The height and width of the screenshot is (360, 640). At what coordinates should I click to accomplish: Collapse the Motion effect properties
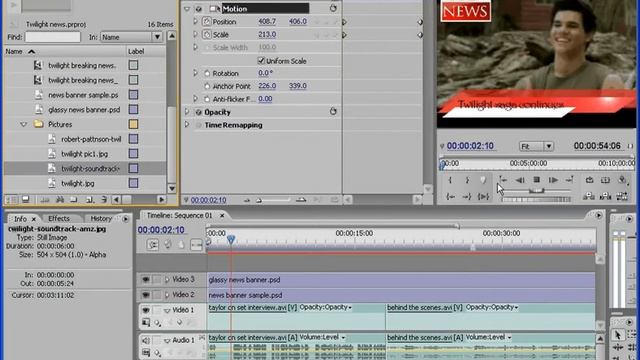tap(187, 9)
